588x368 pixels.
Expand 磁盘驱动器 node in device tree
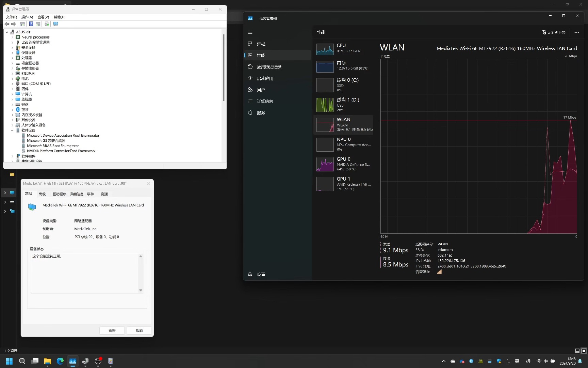(x=13, y=63)
